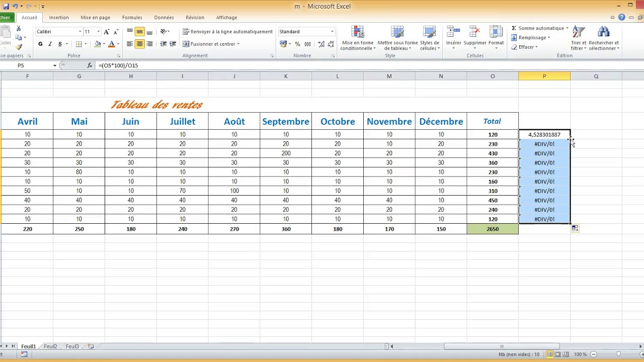The image size is (644, 362).
Task: Click the zoom slider in status bar
Action: 618,354
